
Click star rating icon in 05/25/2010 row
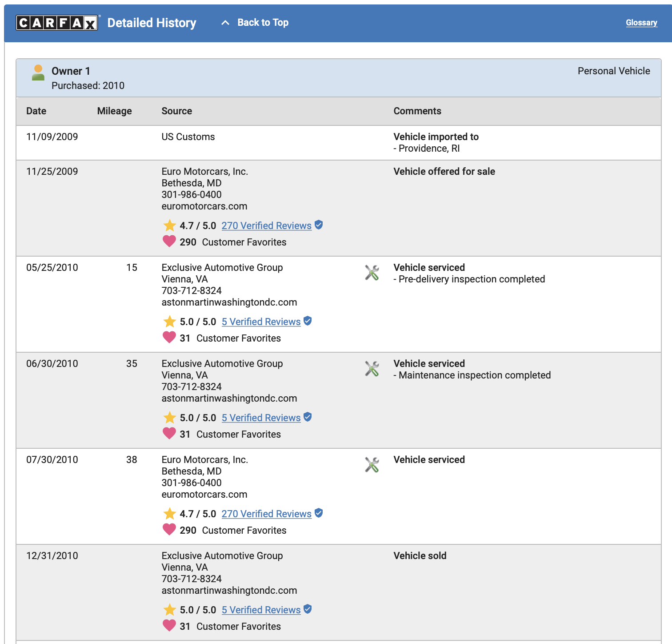tap(169, 322)
